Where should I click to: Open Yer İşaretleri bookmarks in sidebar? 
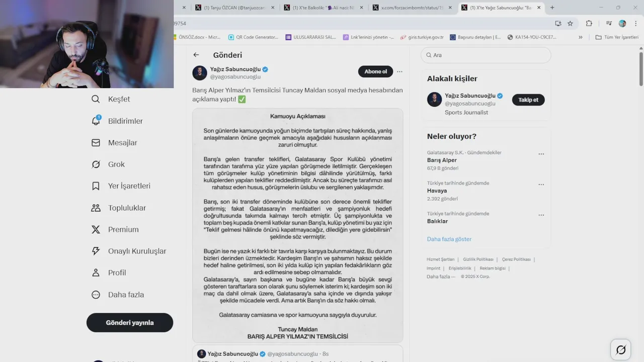point(96,186)
